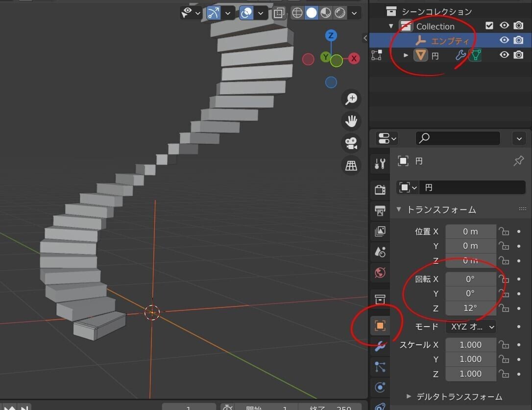Open the Particle properties tab
This screenshot has width=532, height=410.
pyautogui.click(x=380, y=367)
